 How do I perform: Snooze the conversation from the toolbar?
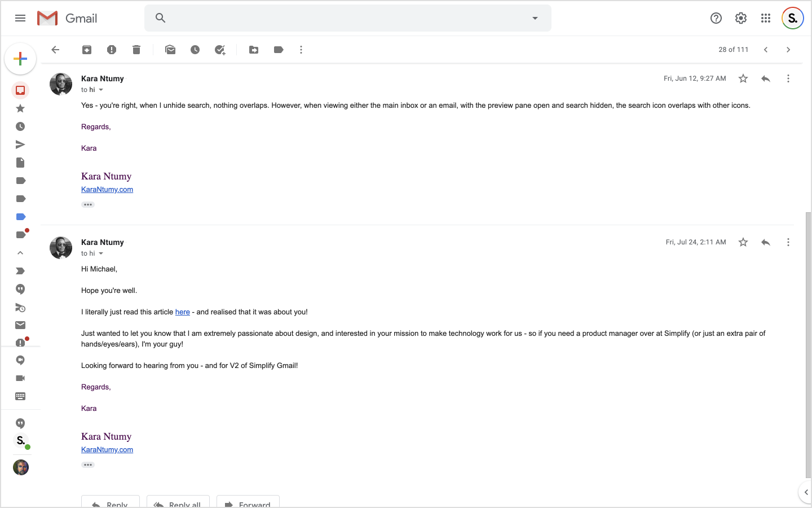[195, 50]
